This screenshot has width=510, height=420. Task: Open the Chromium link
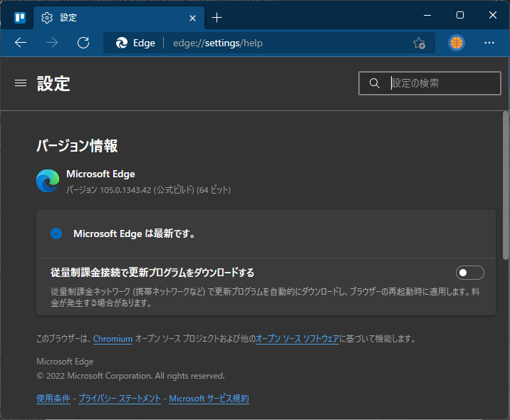click(x=113, y=339)
